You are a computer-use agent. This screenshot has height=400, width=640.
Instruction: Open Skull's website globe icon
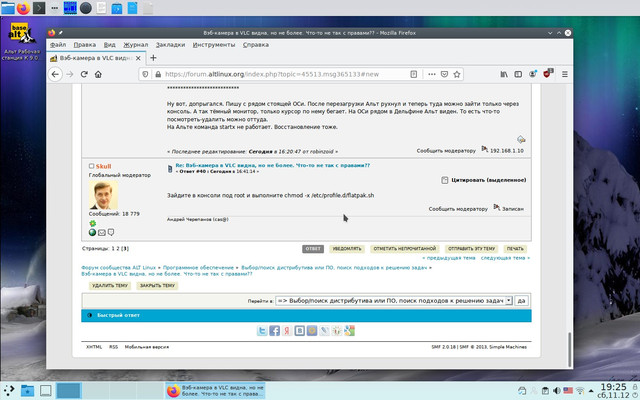click(92, 232)
